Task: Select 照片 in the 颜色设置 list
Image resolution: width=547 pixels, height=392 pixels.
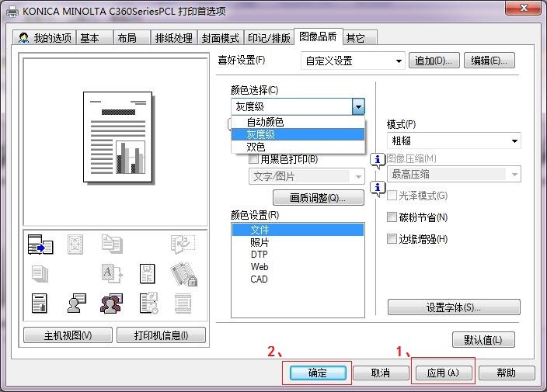Action: pos(260,242)
